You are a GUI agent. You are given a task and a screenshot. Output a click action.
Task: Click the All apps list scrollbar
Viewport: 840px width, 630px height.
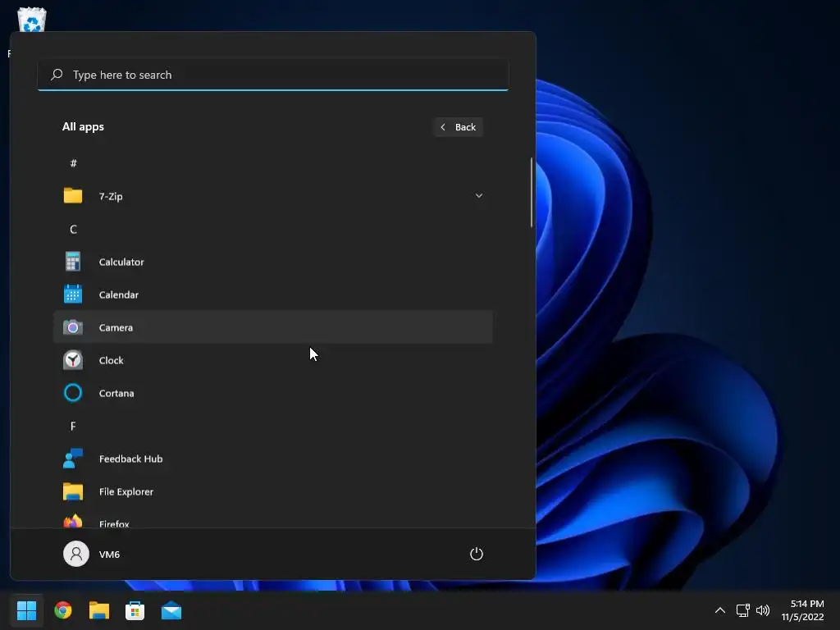click(532, 192)
